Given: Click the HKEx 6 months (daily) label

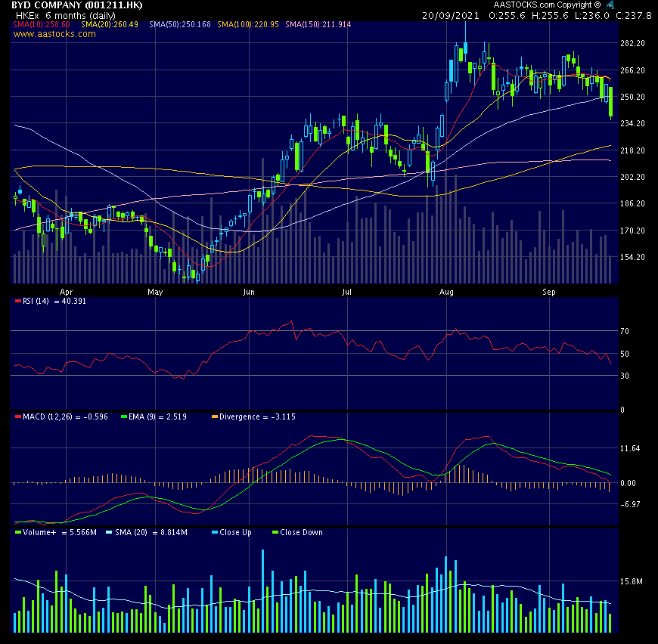Looking at the screenshot, I should 66,16.
